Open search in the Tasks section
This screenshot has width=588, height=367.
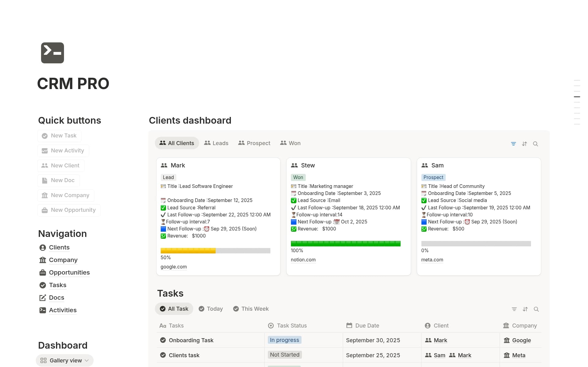pyautogui.click(x=536, y=309)
